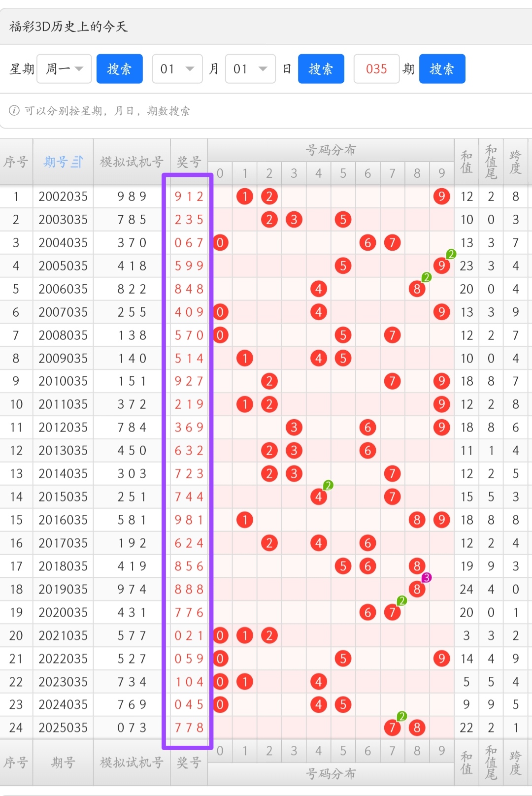Click red ball 8 in row 2019035
532x796 pixels.
(x=417, y=590)
